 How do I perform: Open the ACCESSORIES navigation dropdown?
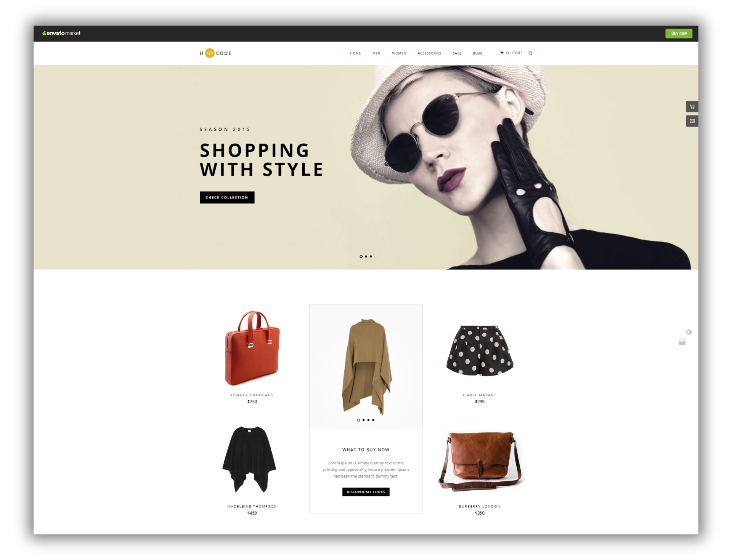(x=430, y=53)
